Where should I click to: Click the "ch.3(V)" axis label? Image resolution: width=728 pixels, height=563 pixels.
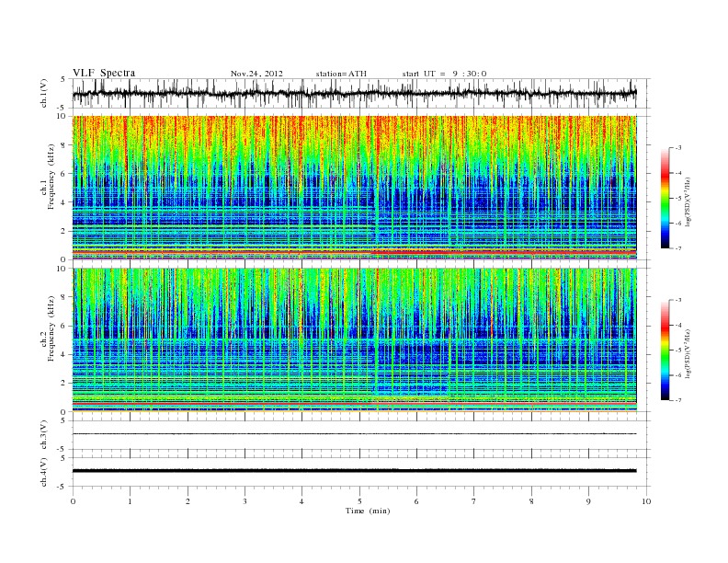click(x=44, y=435)
